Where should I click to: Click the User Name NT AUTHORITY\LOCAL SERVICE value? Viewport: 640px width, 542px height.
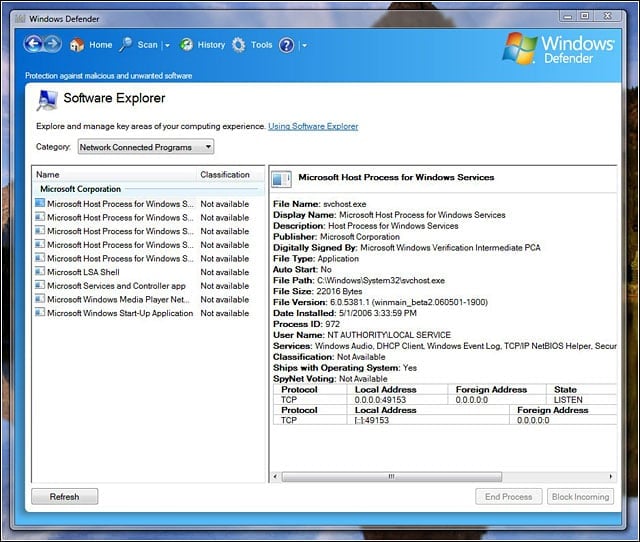pyautogui.click(x=389, y=335)
